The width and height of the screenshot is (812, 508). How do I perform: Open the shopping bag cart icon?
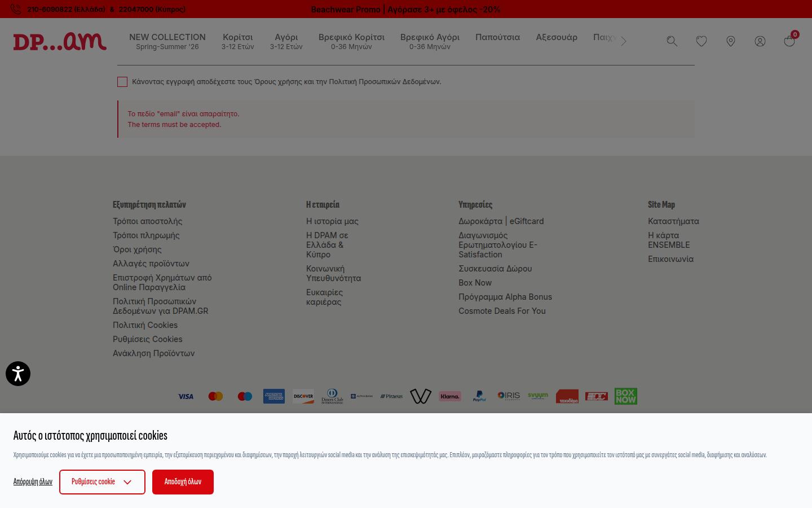click(x=789, y=41)
